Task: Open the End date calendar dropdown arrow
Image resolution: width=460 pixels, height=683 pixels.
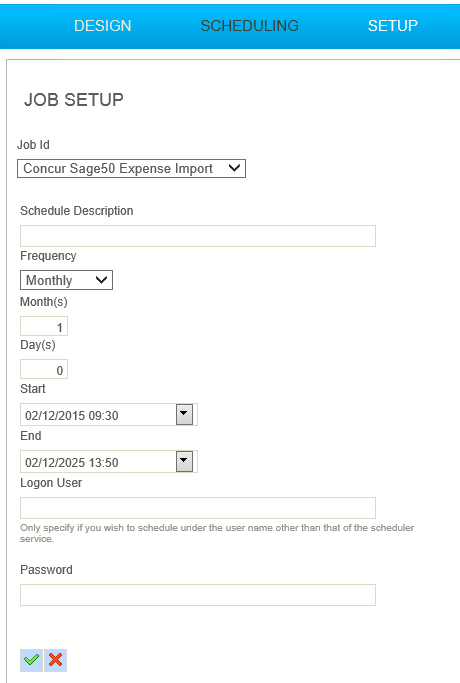Action: click(x=184, y=461)
